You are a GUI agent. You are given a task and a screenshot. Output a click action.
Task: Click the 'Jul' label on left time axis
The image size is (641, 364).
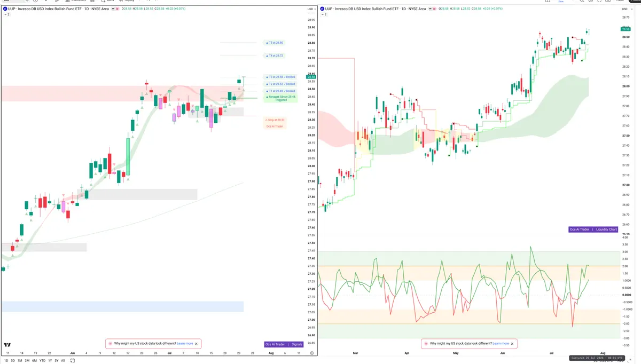click(x=170, y=353)
